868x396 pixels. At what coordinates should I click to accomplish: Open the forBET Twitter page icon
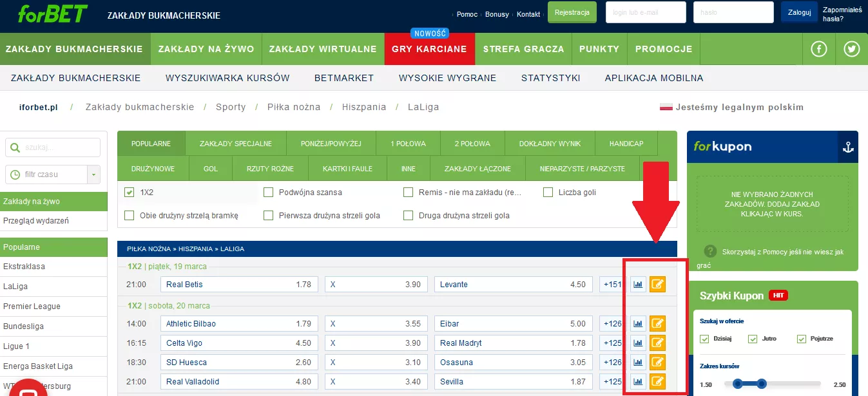[x=852, y=49]
